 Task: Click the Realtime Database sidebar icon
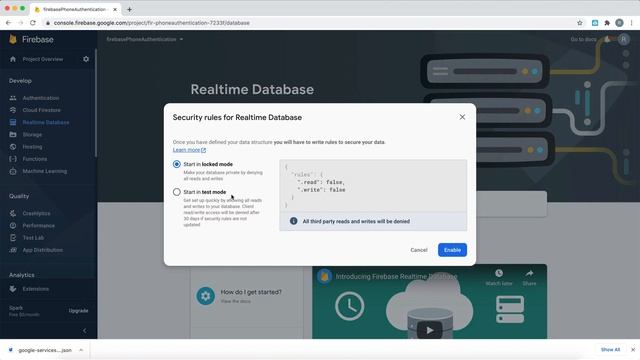(13, 122)
